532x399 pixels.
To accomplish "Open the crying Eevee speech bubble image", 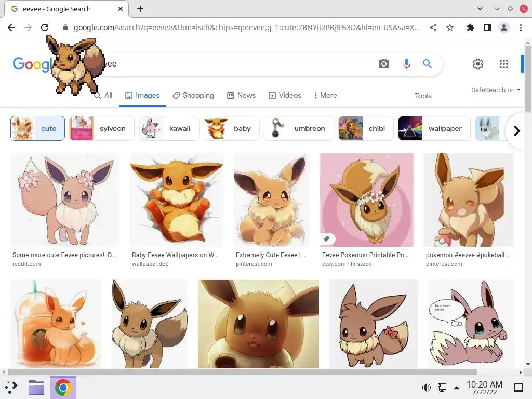I will click(x=471, y=324).
